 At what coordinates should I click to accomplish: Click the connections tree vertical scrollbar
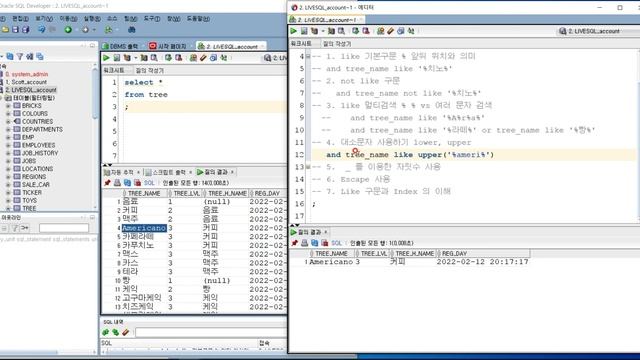(95, 94)
